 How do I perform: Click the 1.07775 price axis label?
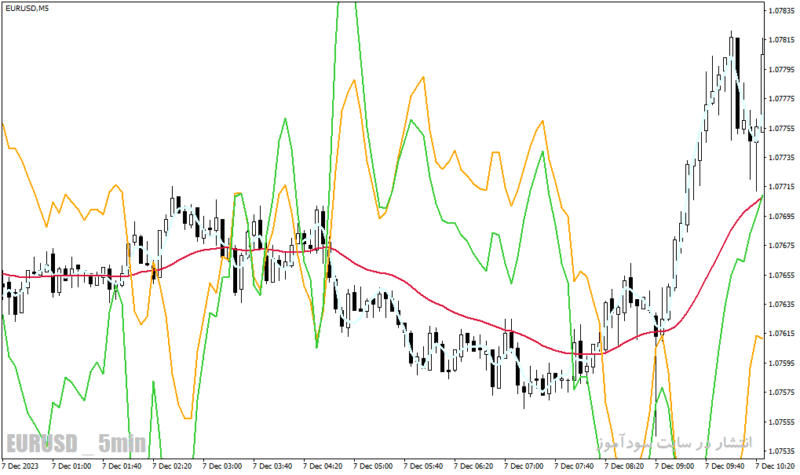[782, 98]
